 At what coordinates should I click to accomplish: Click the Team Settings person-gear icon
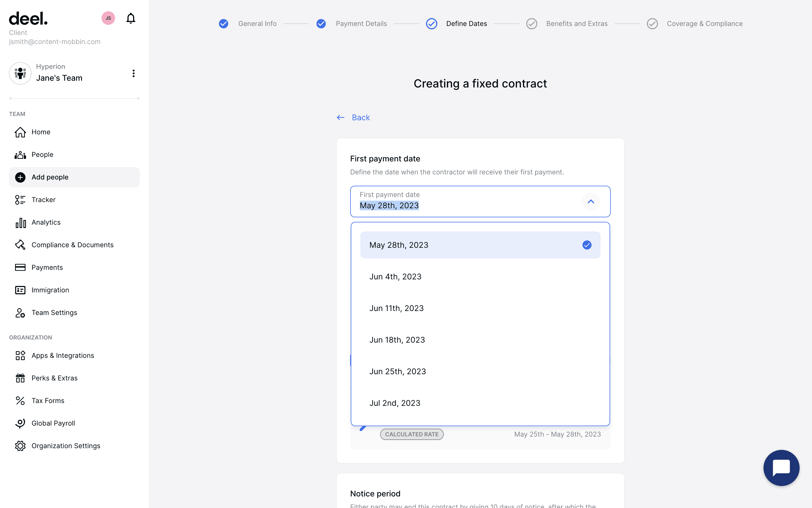point(20,313)
